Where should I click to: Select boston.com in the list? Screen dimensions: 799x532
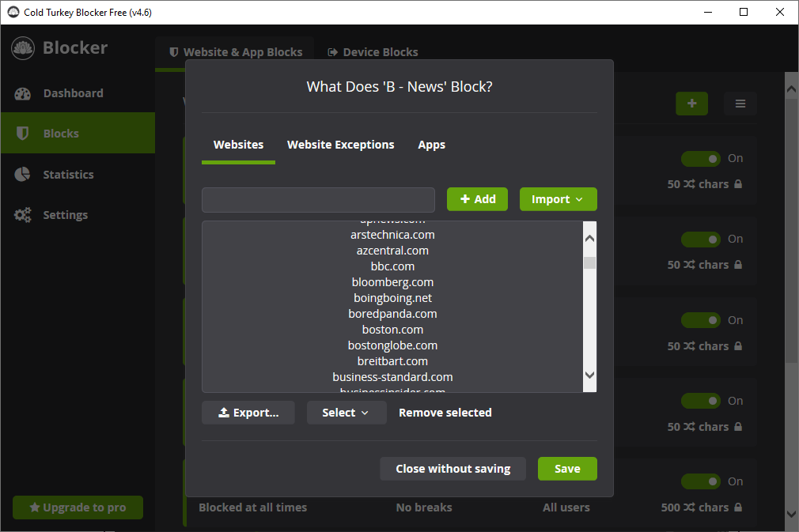click(392, 330)
